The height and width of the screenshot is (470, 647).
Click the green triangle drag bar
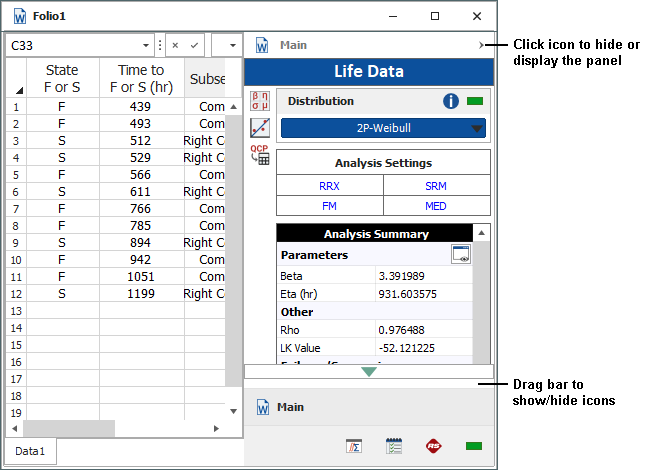click(x=369, y=371)
